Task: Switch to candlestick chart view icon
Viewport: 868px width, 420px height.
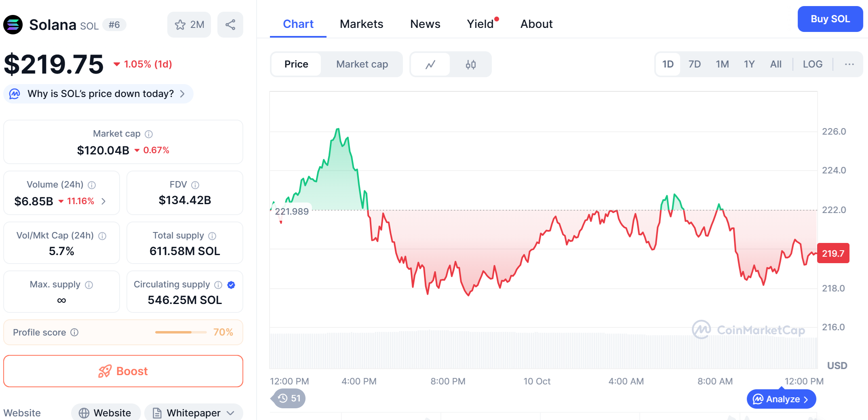Action: [470, 64]
